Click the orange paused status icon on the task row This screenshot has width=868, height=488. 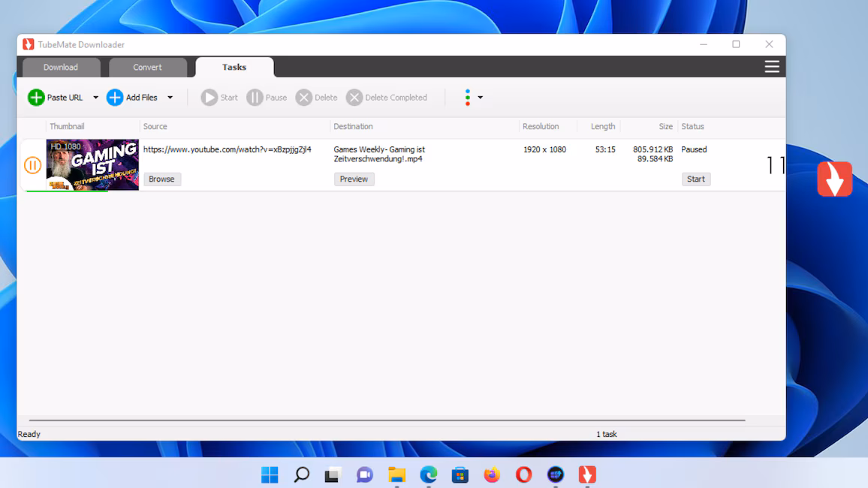32,165
